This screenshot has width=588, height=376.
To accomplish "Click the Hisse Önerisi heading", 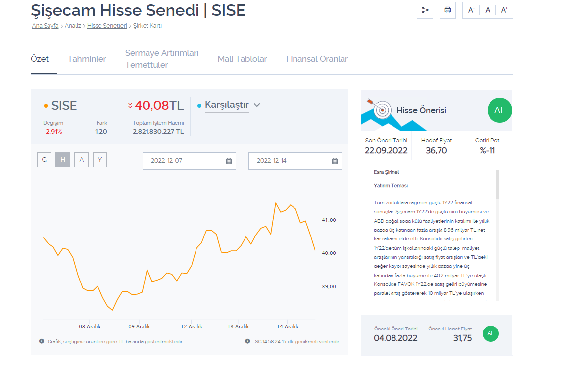I will click(422, 111).
